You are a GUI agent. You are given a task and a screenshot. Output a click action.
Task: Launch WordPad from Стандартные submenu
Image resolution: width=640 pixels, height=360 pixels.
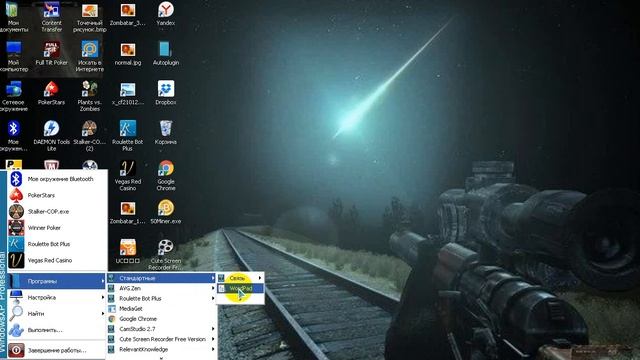(240, 289)
